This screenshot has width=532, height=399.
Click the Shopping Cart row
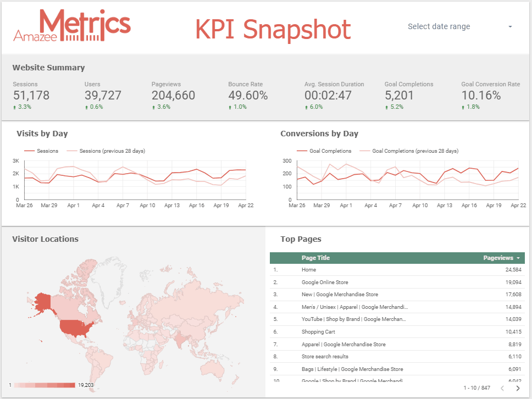click(397, 332)
